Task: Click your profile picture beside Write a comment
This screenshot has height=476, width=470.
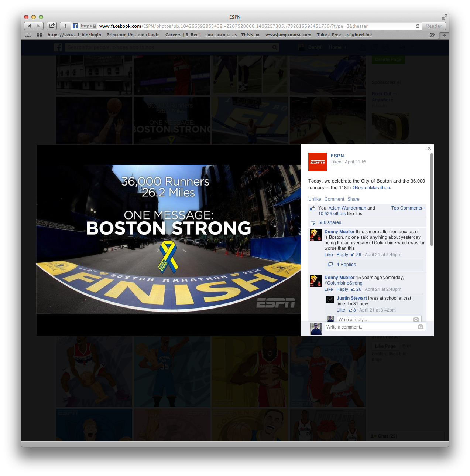Action: [316, 329]
